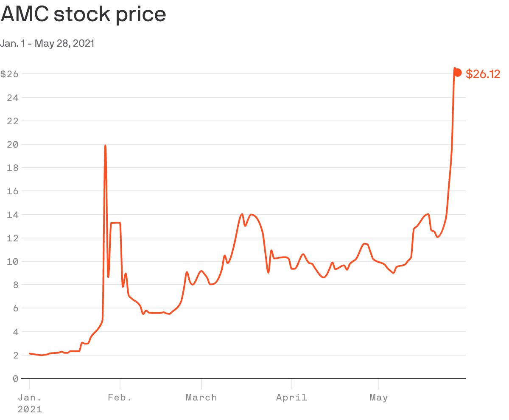Click the "March" x-axis label
Screen dimensions: 509x420
(201, 398)
